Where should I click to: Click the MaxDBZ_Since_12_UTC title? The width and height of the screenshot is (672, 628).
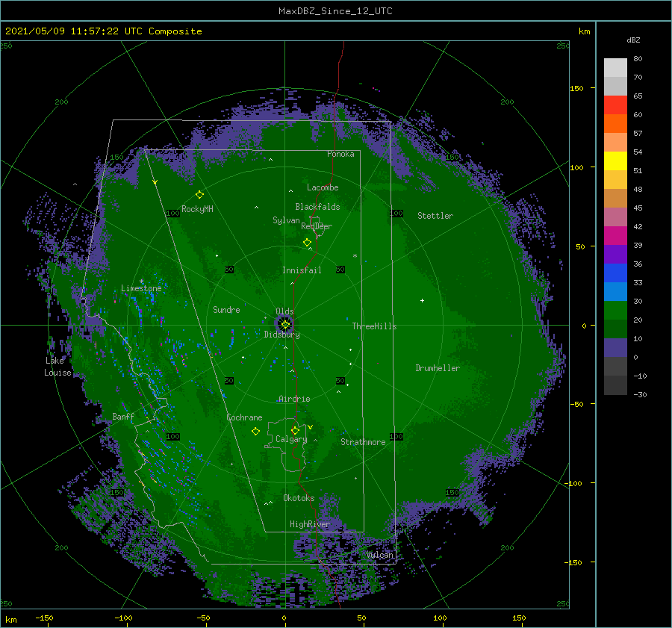pos(335,11)
